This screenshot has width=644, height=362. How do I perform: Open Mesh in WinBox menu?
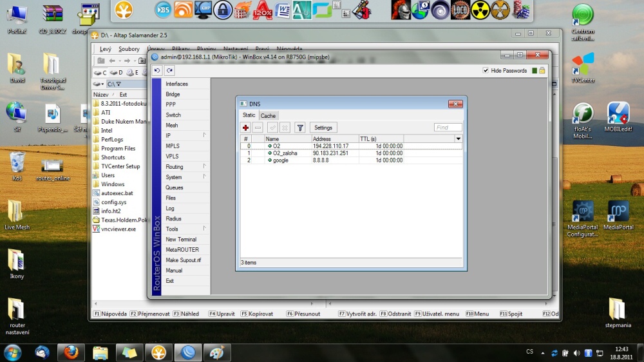point(172,126)
